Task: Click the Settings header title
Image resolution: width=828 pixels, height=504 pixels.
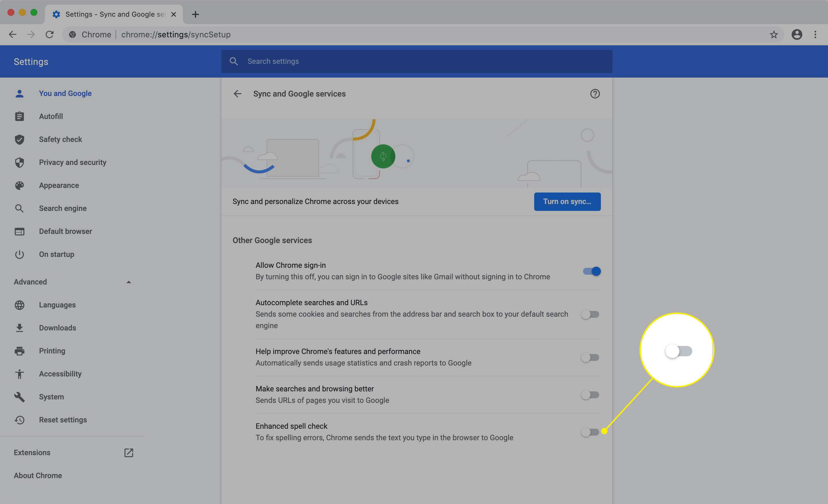Action: (x=31, y=62)
